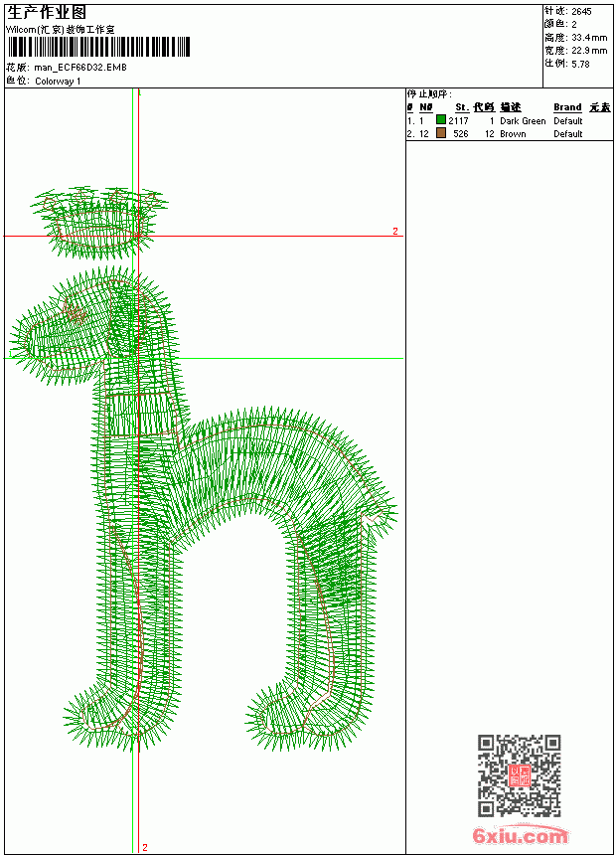The width and height of the screenshot is (616, 855).
Task: Click the Colorway 1 label
Action: tap(58, 82)
